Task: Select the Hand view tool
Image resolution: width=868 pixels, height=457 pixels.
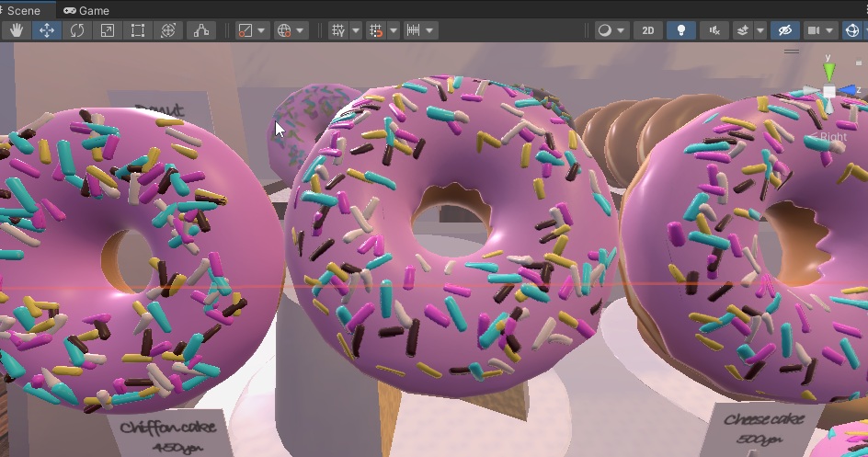Action: 17,30
